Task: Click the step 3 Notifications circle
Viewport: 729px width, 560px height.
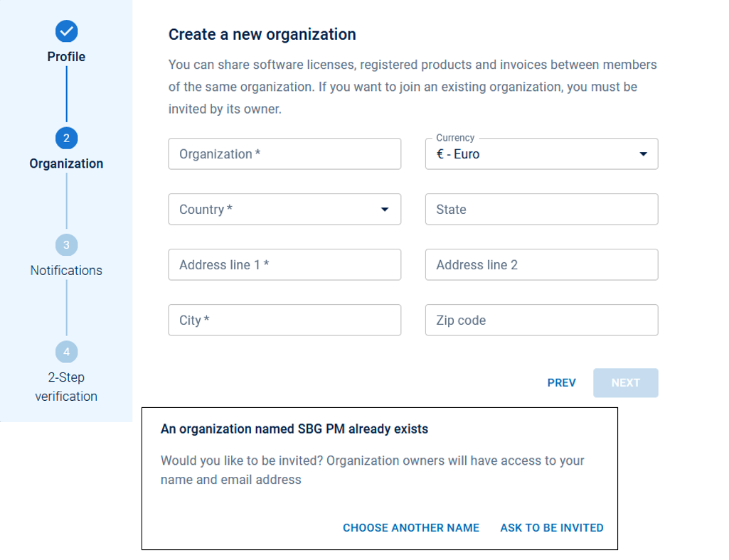Action: click(66, 245)
